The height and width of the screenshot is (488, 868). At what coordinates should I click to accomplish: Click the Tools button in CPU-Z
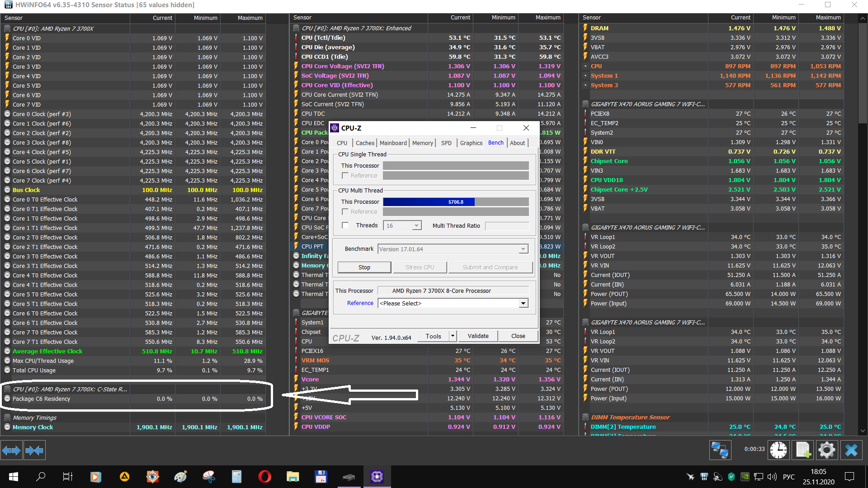(434, 336)
